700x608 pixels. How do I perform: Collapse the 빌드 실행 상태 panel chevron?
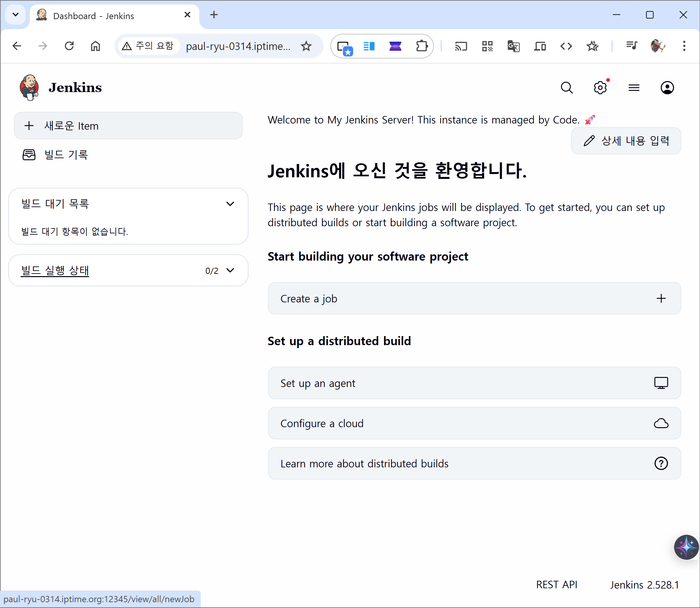230,270
